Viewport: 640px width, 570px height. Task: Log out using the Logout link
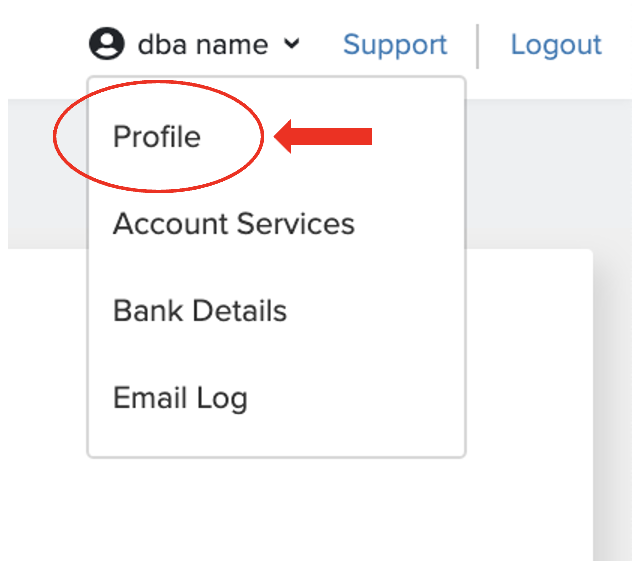pyautogui.click(x=556, y=45)
